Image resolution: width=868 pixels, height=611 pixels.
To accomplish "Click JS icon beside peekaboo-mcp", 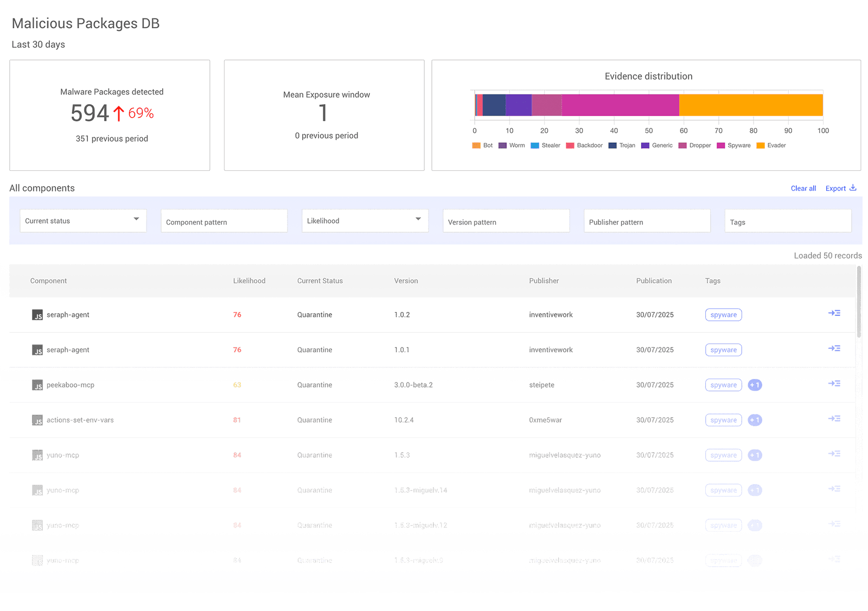I will (37, 385).
